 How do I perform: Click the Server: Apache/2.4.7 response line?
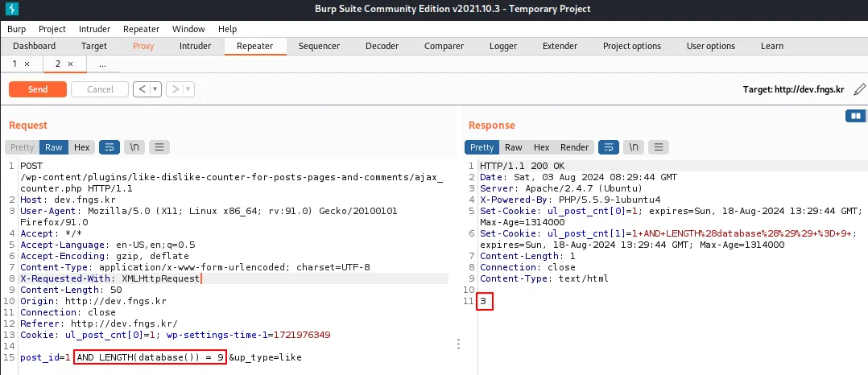click(x=561, y=188)
